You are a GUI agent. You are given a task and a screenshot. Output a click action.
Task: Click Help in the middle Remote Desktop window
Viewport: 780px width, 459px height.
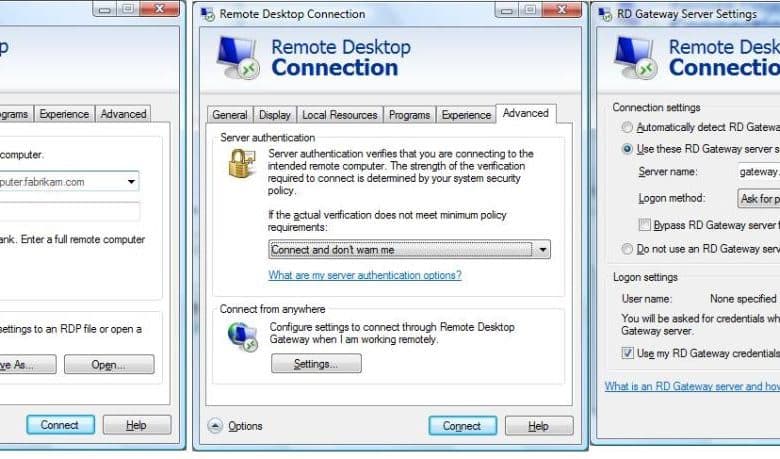(539, 426)
